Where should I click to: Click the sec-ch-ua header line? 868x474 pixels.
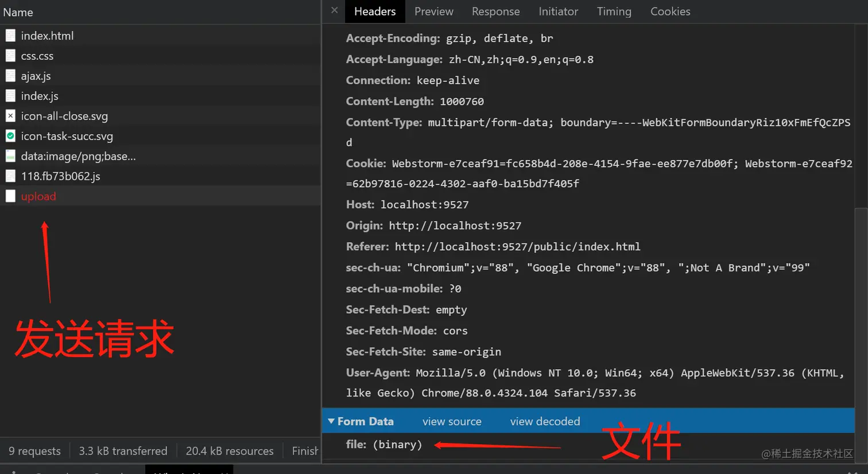[x=578, y=268]
